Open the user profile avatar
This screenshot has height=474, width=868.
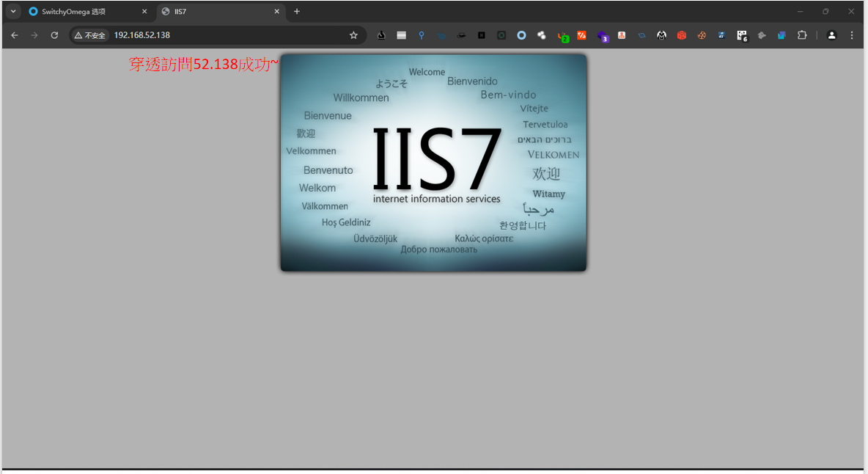[x=831, y=35]
